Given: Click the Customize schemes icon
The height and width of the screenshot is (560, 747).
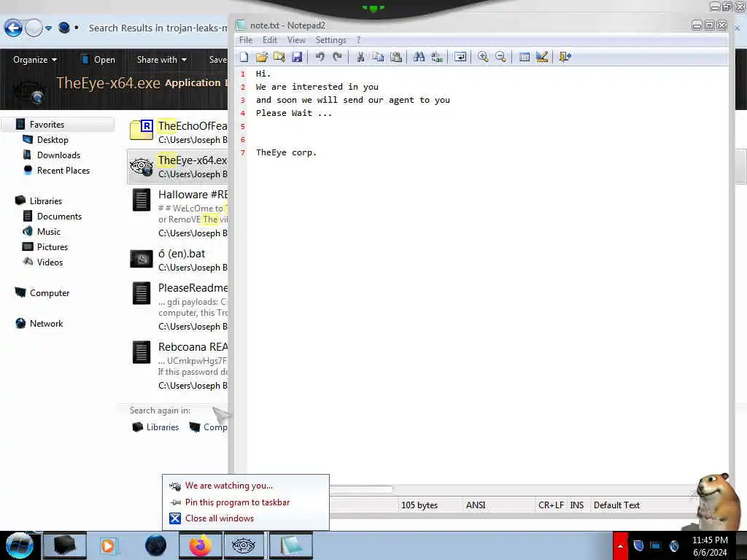Looking at the screenshot, I should pyautogui.click(x=542, y=57).
